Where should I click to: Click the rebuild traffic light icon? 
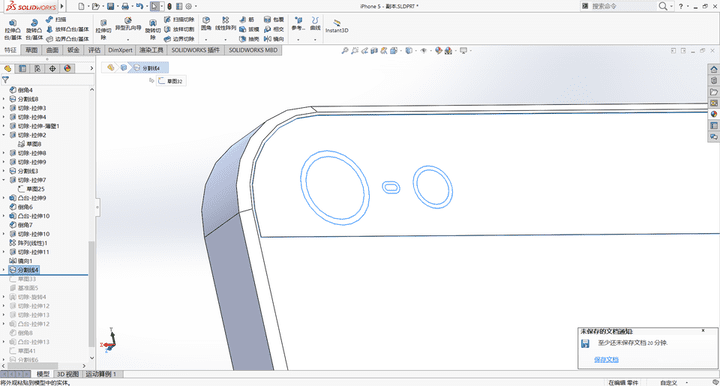pos(169,6)
